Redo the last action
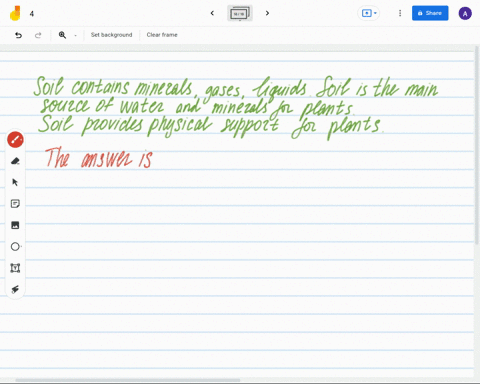 pyautogui.click(x=38, y=35)
